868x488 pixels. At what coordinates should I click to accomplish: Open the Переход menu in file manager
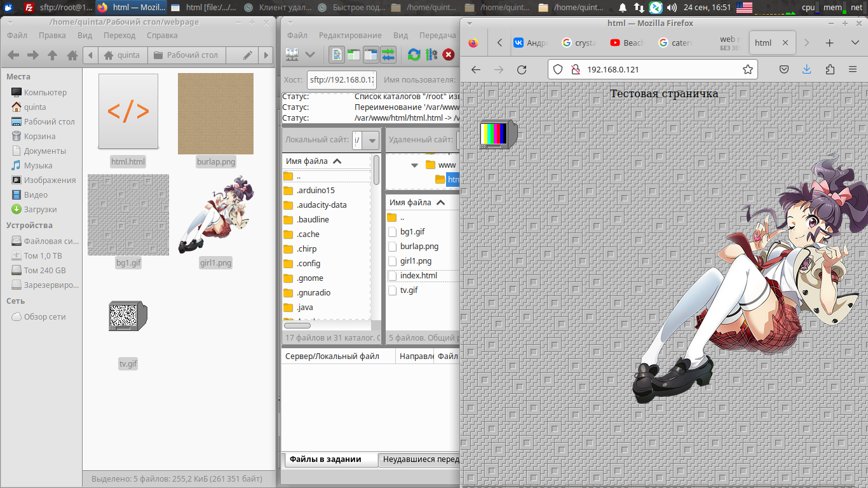pyautogui.click(x=119, y=36)
